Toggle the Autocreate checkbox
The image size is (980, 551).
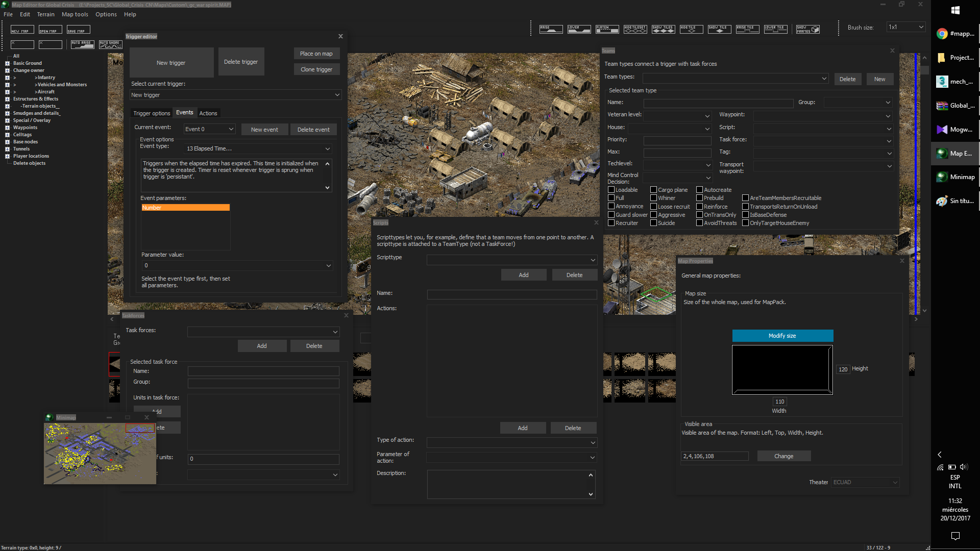click(x=699, y=190)
